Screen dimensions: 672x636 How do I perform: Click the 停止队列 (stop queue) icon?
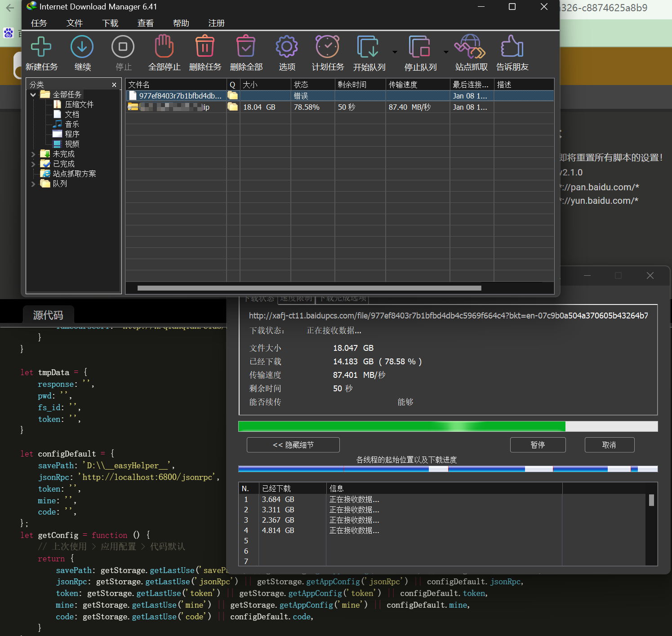[x=420, y=47]
